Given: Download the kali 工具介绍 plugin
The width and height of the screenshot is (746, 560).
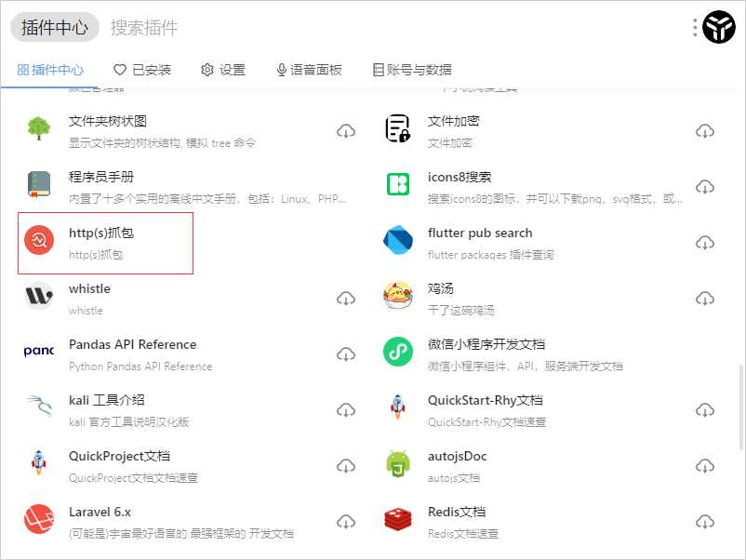Looking at the screenshot, I should 346,409.
